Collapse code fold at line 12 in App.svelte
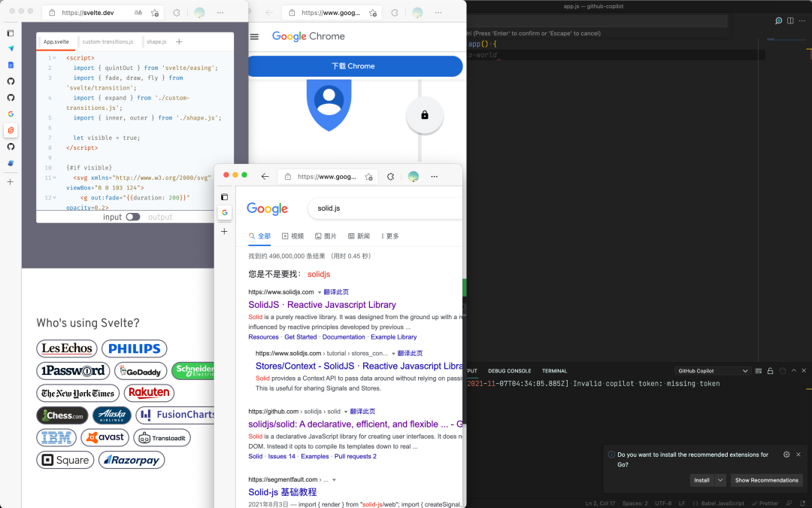 [54, 198]
